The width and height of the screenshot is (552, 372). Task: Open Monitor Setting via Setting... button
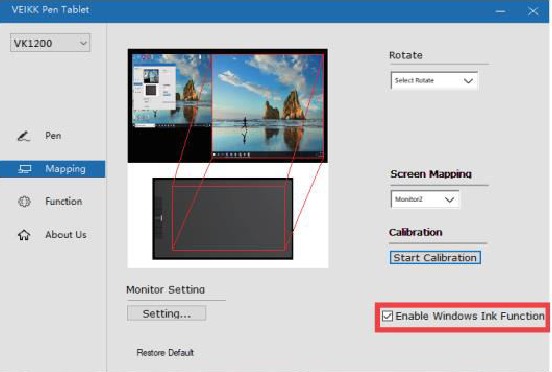point(167,313)
